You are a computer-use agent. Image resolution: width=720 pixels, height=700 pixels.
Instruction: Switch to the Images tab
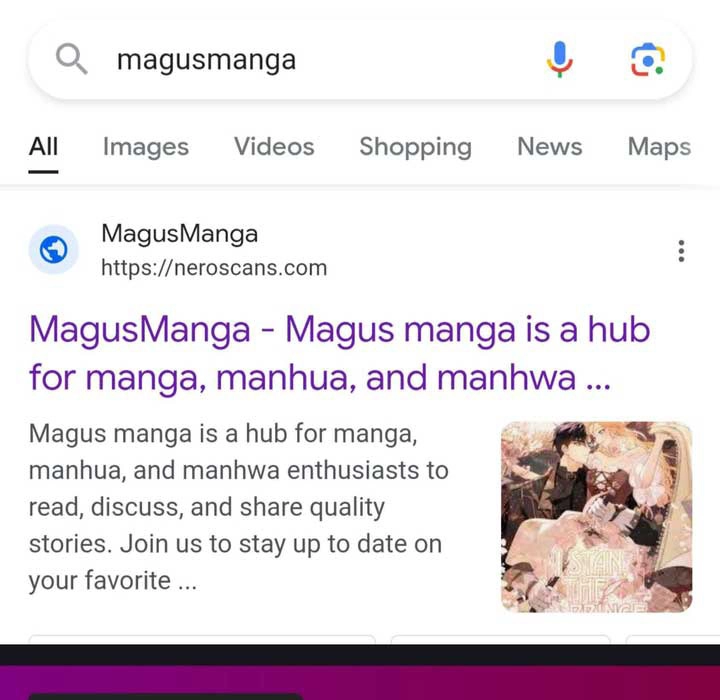pyautogui.click(x=146, y=147)
